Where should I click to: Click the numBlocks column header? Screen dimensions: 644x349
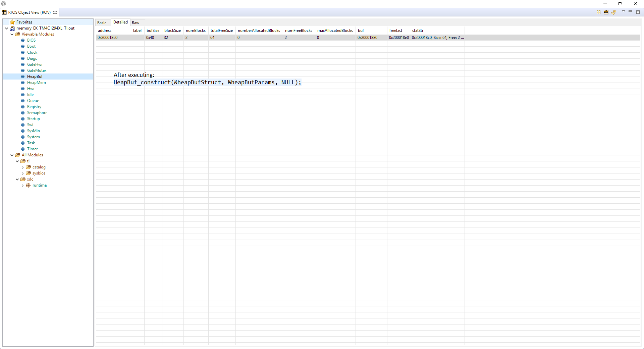196,31
